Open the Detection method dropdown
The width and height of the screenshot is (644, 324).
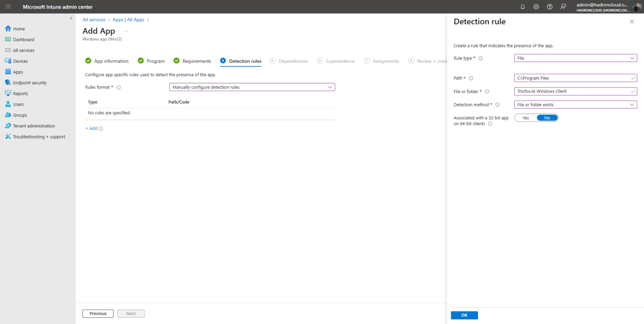click(x=576, y=105)
